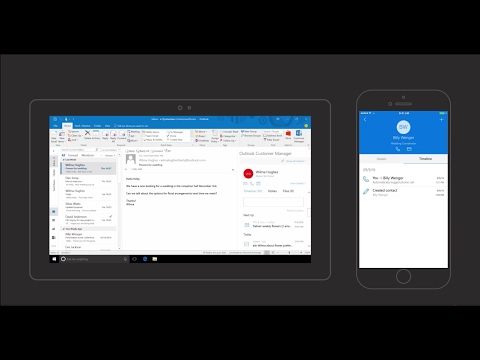This screenshot has width=480, height=360.
Task: Open Edge browser from the taskbar
Action: click(145, 259)
